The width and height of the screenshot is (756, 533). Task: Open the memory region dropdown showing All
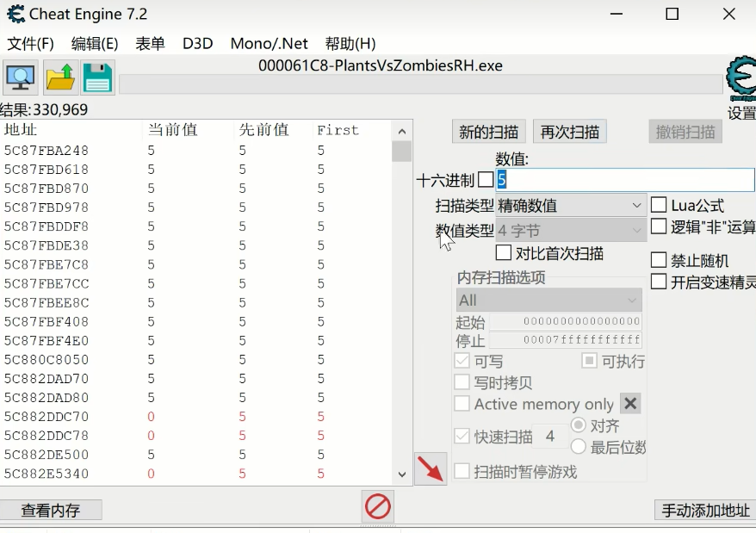tap(548, 300)
